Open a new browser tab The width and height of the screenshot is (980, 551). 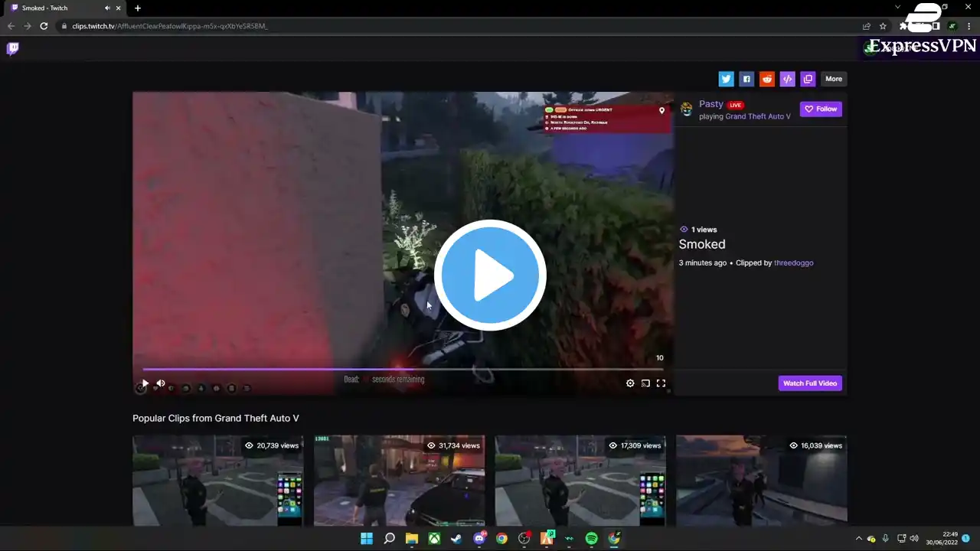(x=138, y=8)
